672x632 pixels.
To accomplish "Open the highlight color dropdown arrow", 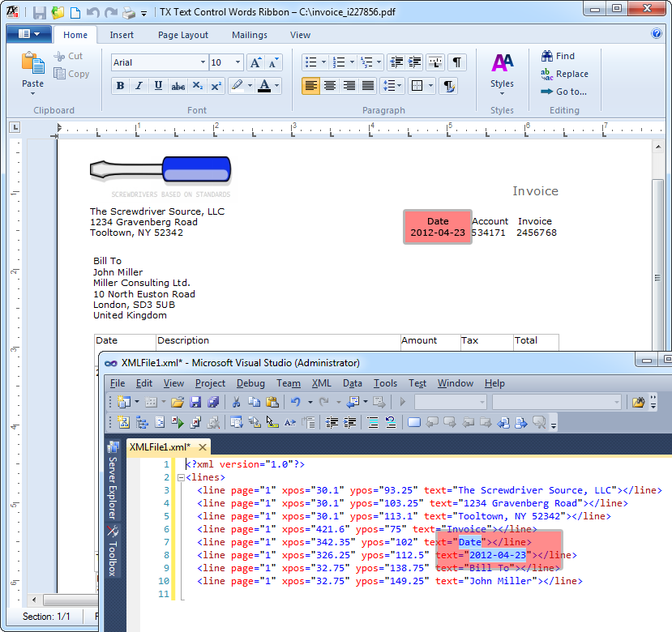I will [x=250, y=86].
